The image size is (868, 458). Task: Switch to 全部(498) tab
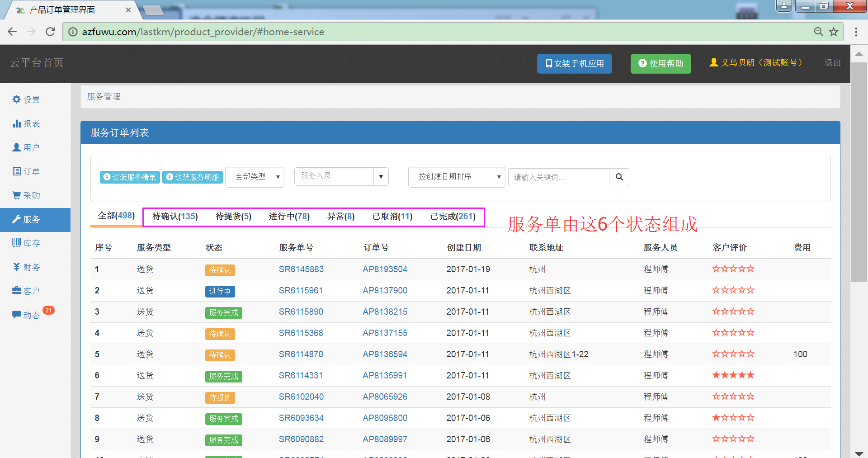point(117,216)
